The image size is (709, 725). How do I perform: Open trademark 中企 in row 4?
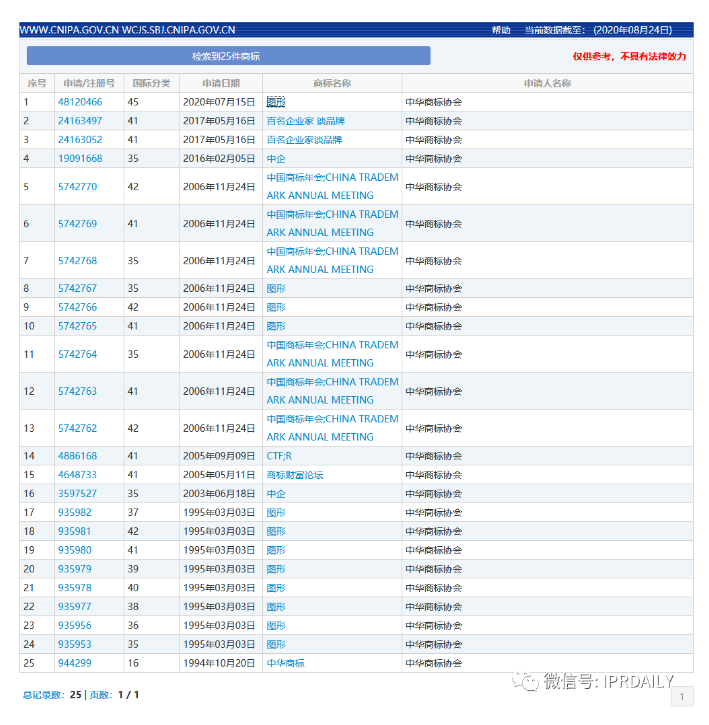276,159
